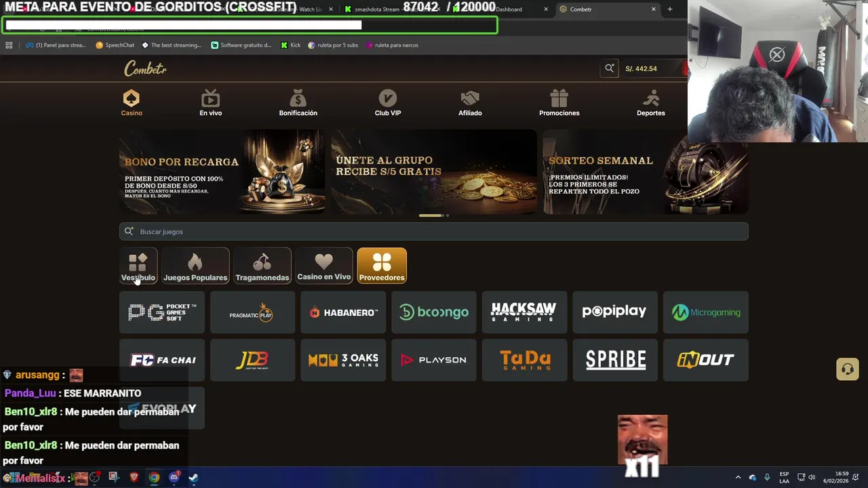This screenshot has height=488, width=868.
Task: Open the volume speaker tray icon
Action: point(812,477)
